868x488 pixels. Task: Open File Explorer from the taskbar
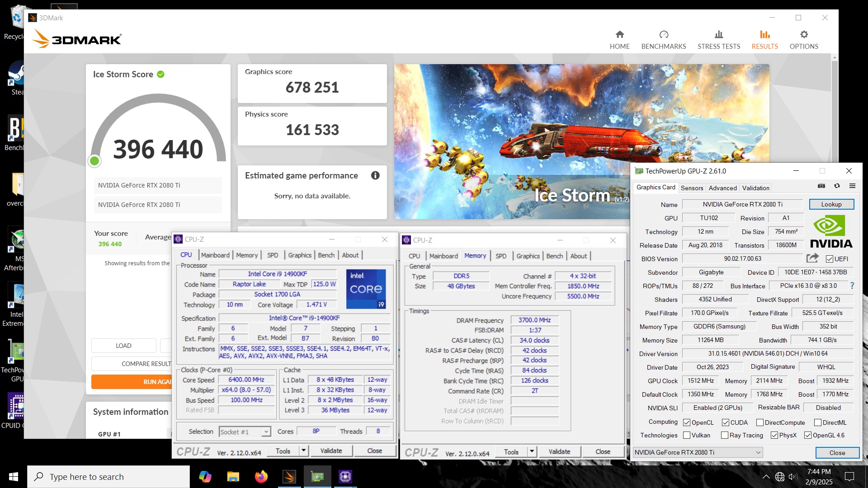[233, 477]
